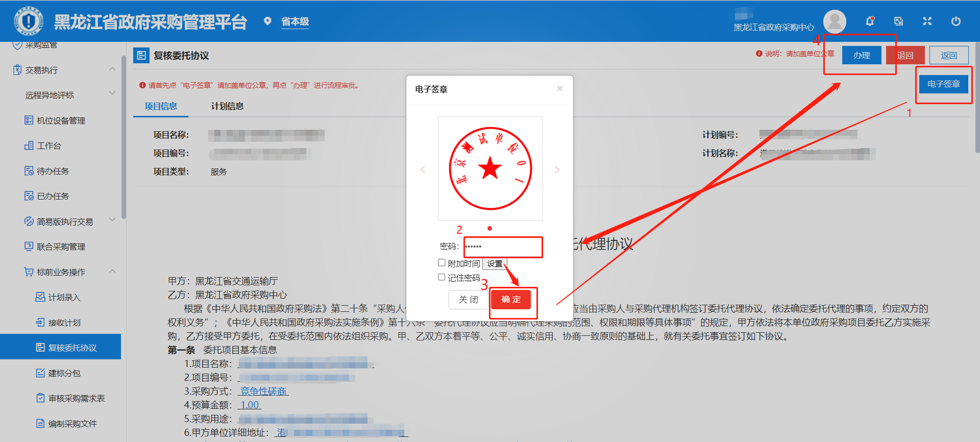
Task: Click the 简易版执行交易 icon
Action: click(29, 221)
